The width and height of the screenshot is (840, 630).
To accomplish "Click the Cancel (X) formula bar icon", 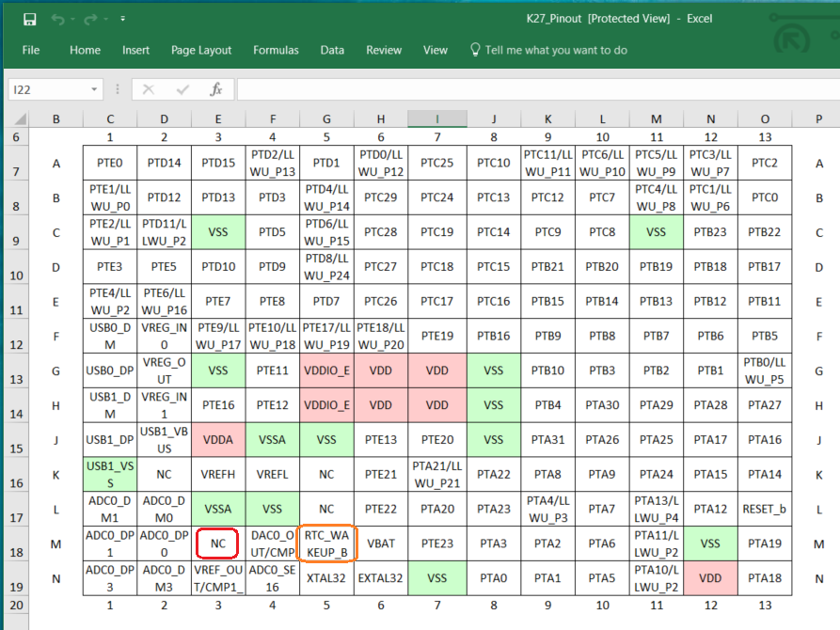I will (x=149, y=89).
